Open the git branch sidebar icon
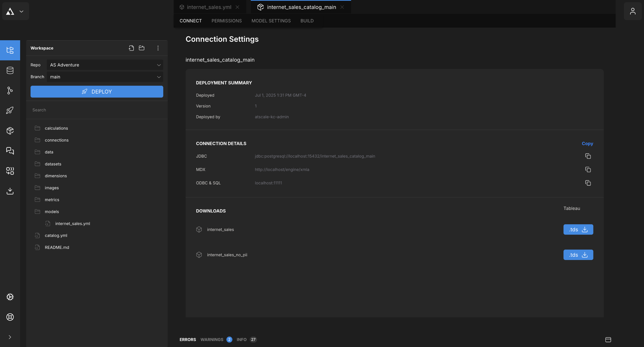644x347 pixels. (10, 91)
